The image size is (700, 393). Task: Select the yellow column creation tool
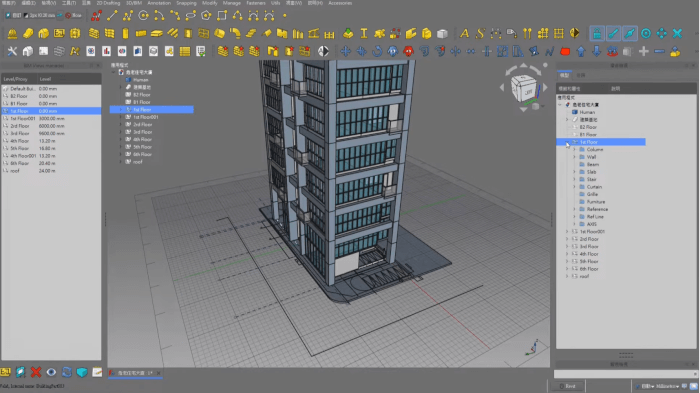pos(125,33)
